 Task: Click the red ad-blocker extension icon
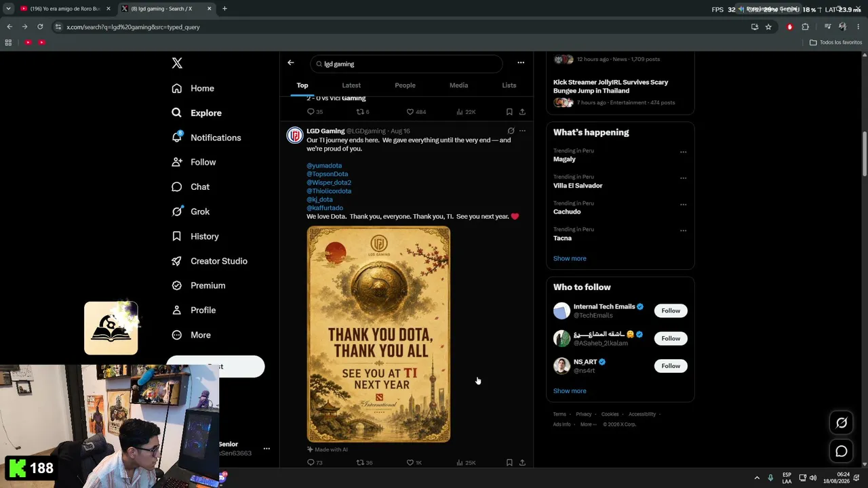pos(789,27)
